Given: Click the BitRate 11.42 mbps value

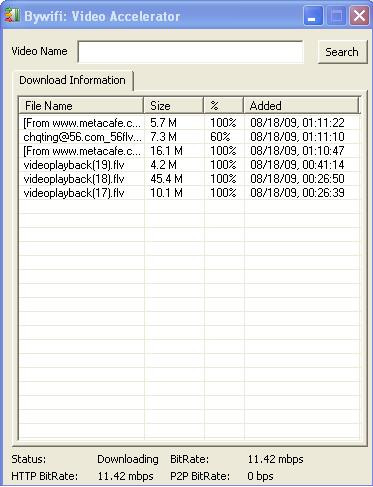Looking at the screenshot, I should click(x=275, y=459).
